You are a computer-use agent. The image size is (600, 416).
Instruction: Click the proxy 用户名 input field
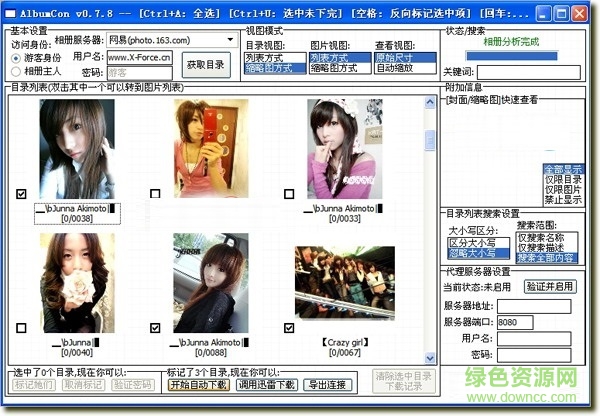click(534, 339)
